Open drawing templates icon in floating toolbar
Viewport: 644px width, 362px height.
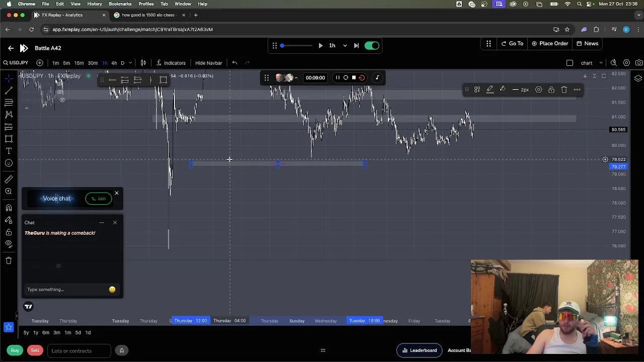click(x=477, y=89)
